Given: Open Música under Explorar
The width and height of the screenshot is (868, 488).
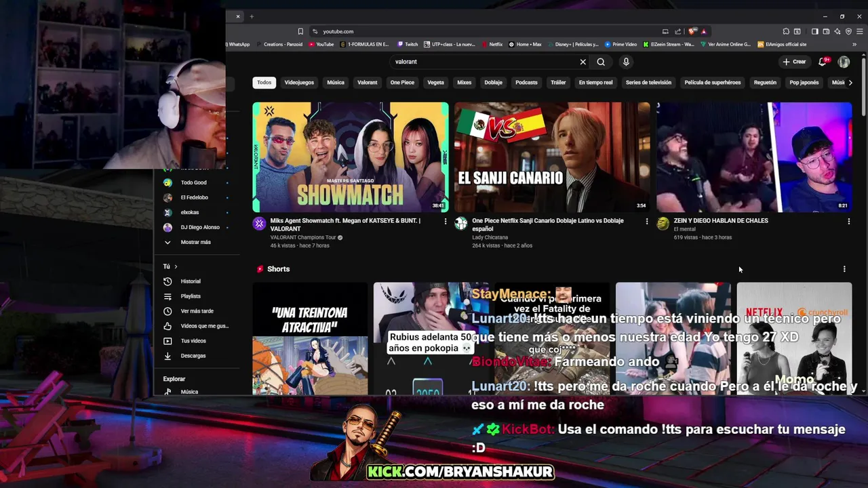Looking at the screenshot, I should click(x=189, y=392).
